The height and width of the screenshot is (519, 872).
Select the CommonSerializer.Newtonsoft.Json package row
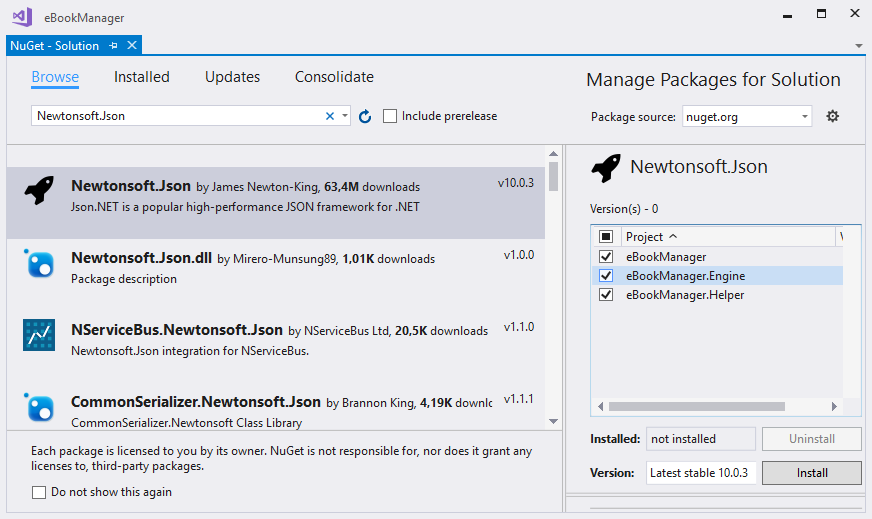point(276,407)
